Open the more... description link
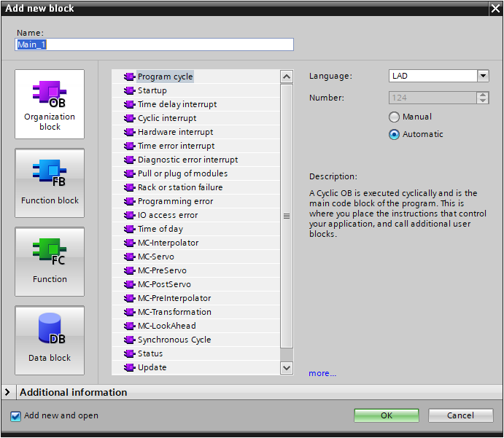This screenshot has height=438, width=504. point(322,373)
